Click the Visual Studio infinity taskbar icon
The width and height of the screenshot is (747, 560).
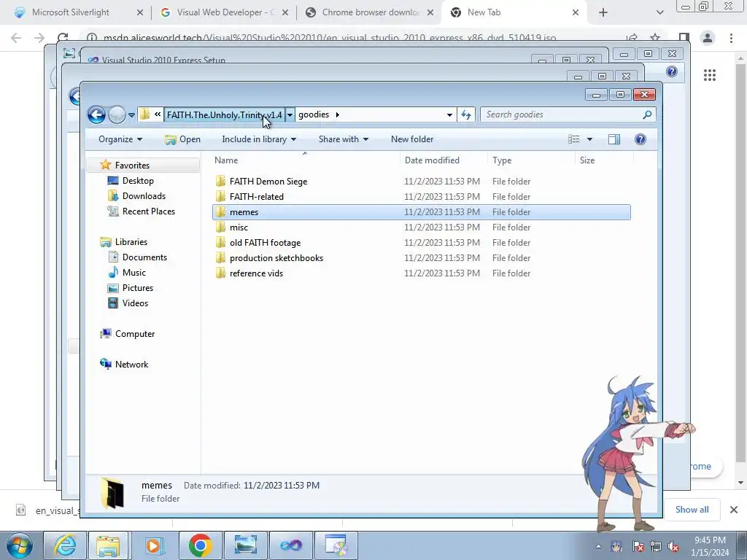click(291, 545)
